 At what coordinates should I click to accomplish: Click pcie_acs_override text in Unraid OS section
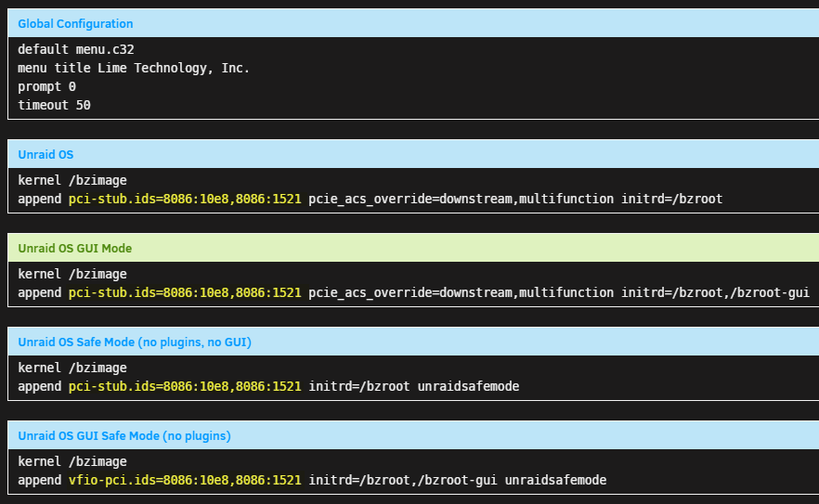[461, 199]
